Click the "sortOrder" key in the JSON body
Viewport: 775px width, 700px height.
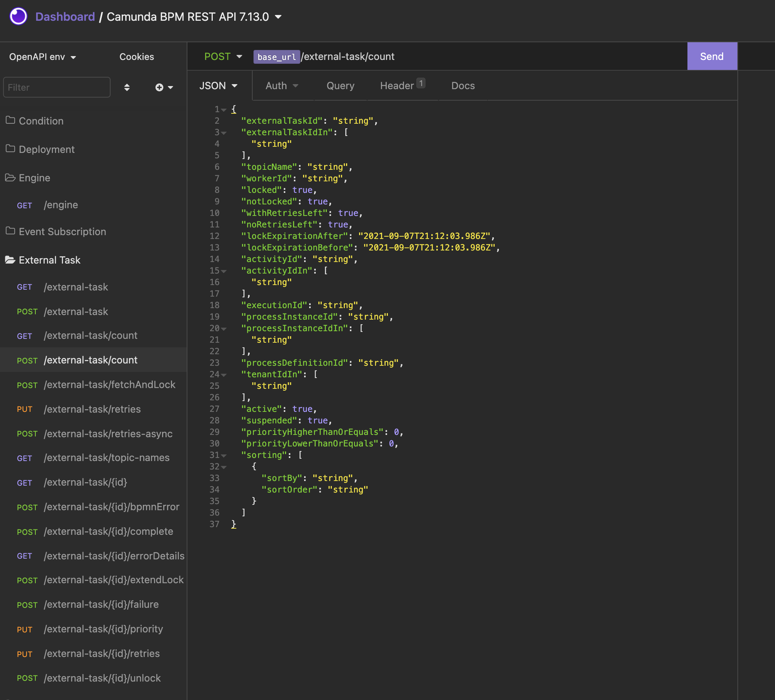pos(290,489)
